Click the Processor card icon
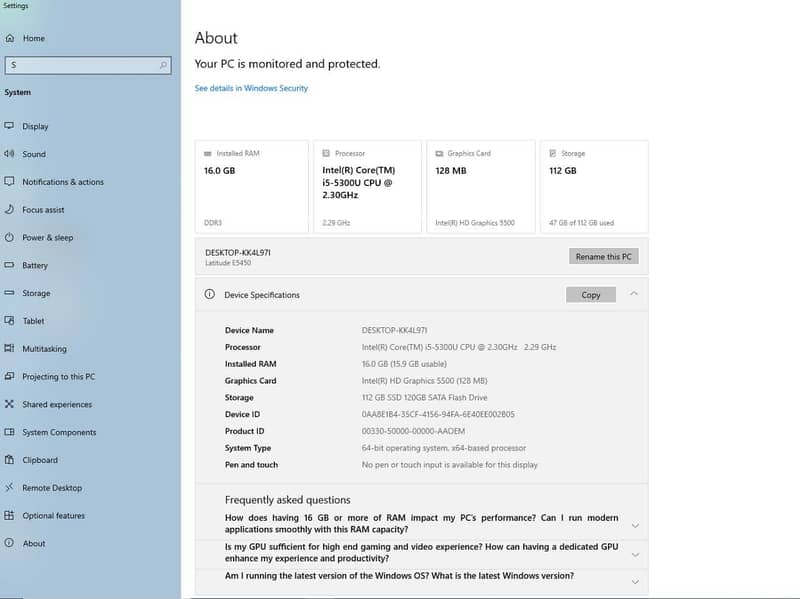Image resolution: width=800 pixels, height=599 pixels. coord(326,153)
